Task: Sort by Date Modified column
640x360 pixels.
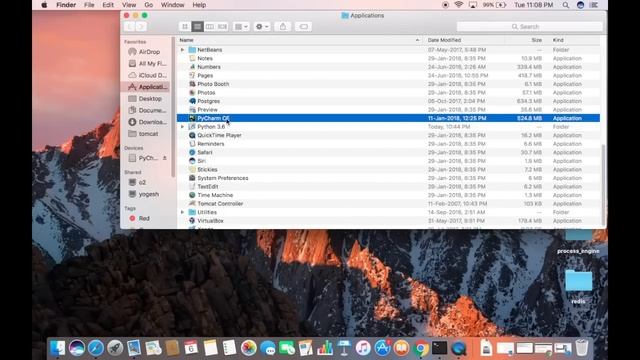Action: (463, 40)
